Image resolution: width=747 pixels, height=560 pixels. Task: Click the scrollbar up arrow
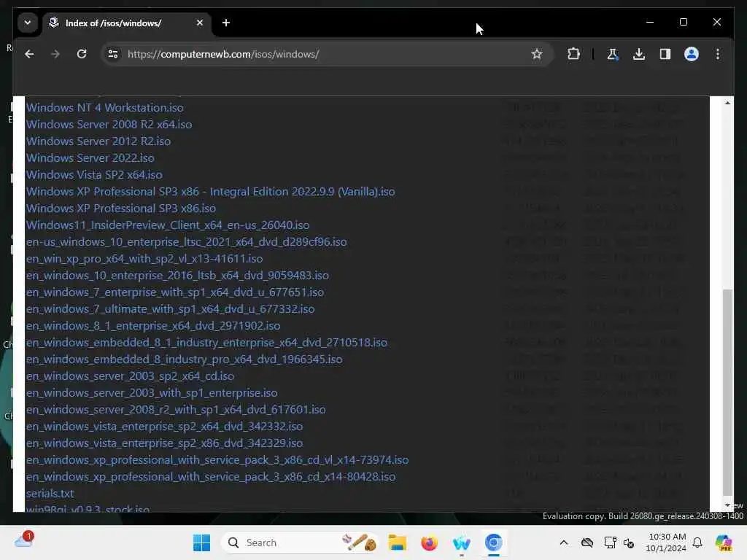727,103
